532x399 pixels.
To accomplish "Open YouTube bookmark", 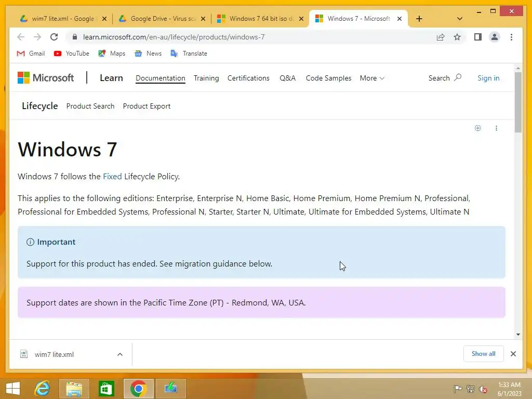I will pyautogui.click(x=72, y=54).
